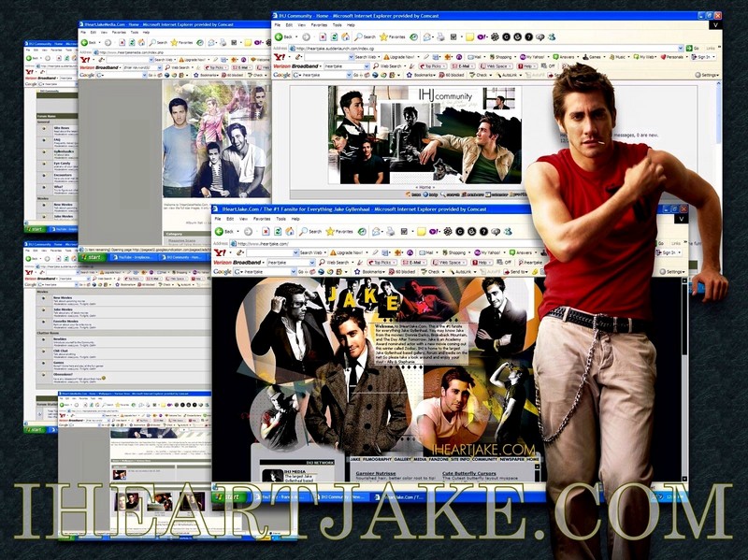
Task: Click Back in the IHJ Community top-right window
Action: click(x=285, y=36)
